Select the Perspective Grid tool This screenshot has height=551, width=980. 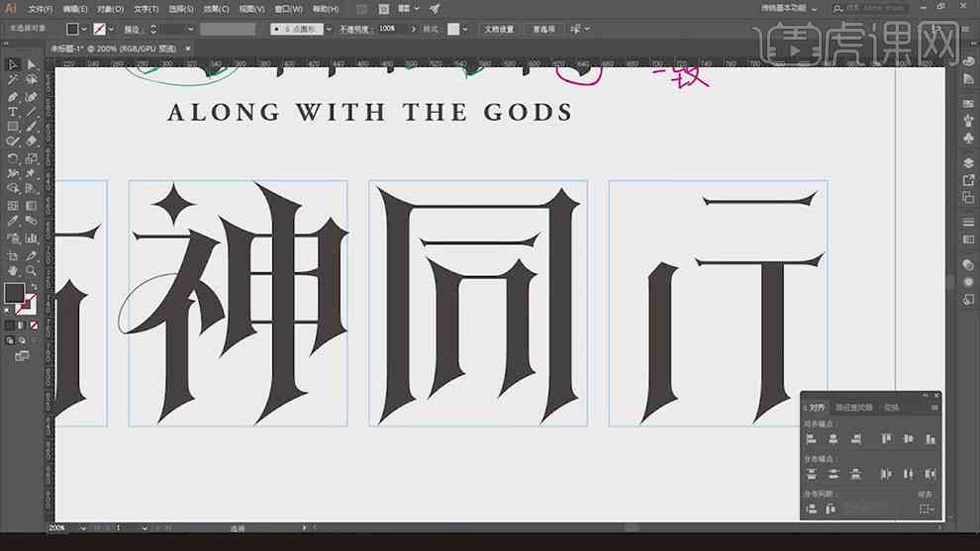tap(32, 188)
